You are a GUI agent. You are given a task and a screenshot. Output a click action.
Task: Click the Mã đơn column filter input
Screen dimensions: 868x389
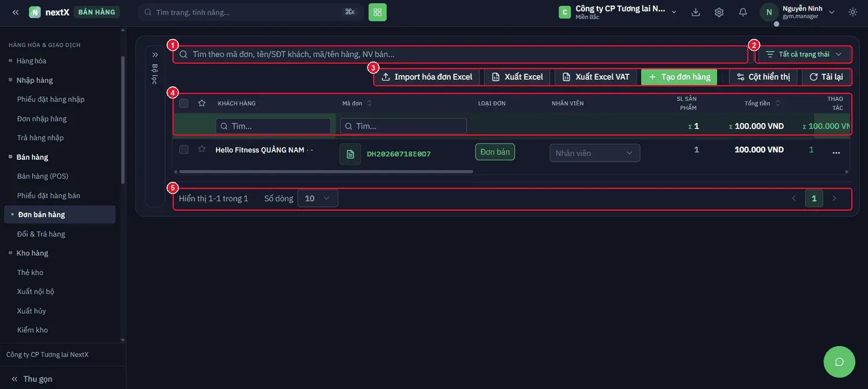coord(403,126)
